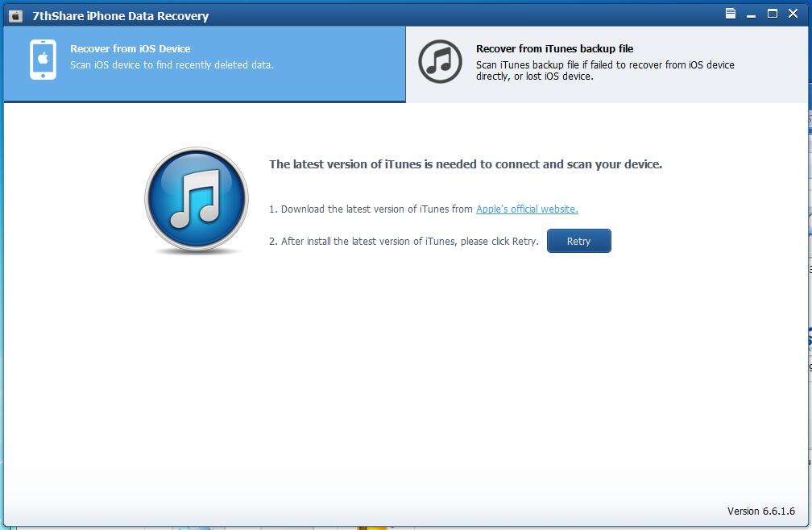Click 'Scan iOS device to find recently deleted data' text
Viewport: 812px width, 530px height.
[172, 64]
